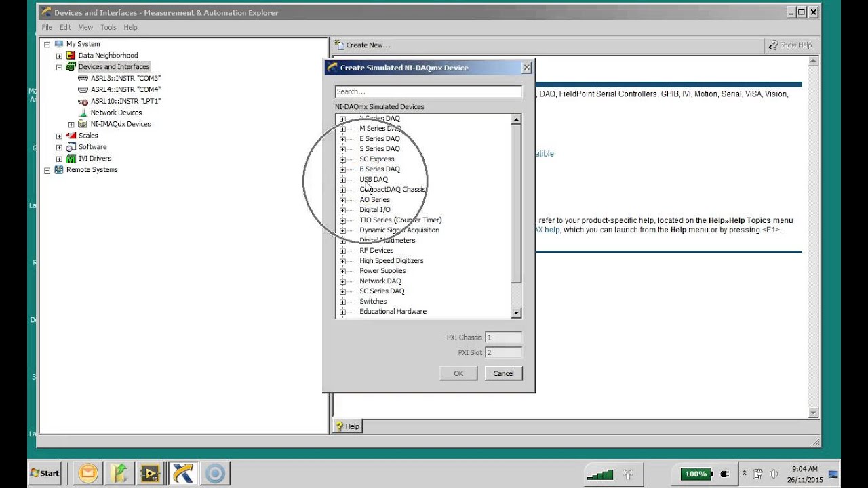
Task: Open the View menu
Action: click(85, 28)
